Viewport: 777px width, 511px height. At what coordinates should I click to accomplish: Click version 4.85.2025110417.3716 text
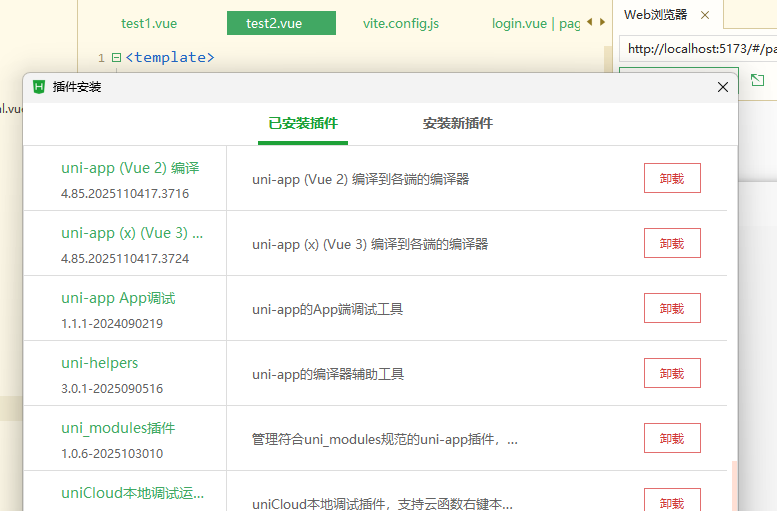[125, 193]
